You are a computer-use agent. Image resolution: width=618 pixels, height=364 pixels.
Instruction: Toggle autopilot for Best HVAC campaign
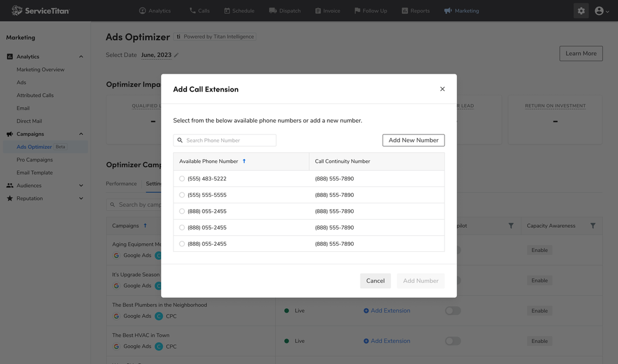coord(453,341)
